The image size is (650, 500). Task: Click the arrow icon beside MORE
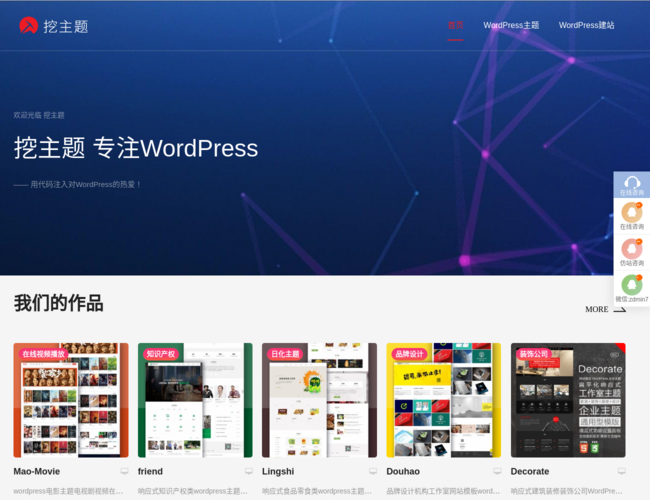[x=620, y=310]
